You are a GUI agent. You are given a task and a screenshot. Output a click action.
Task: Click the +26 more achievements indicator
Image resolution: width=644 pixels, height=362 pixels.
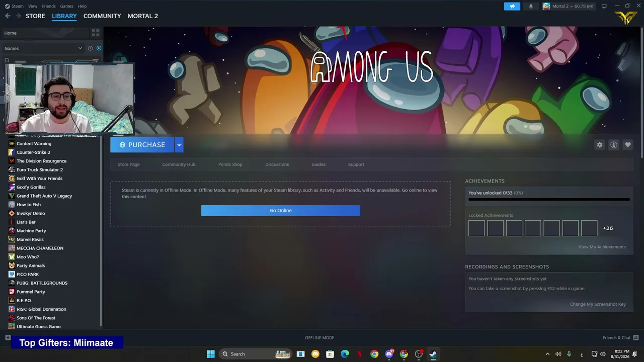(x=608, y=228)
